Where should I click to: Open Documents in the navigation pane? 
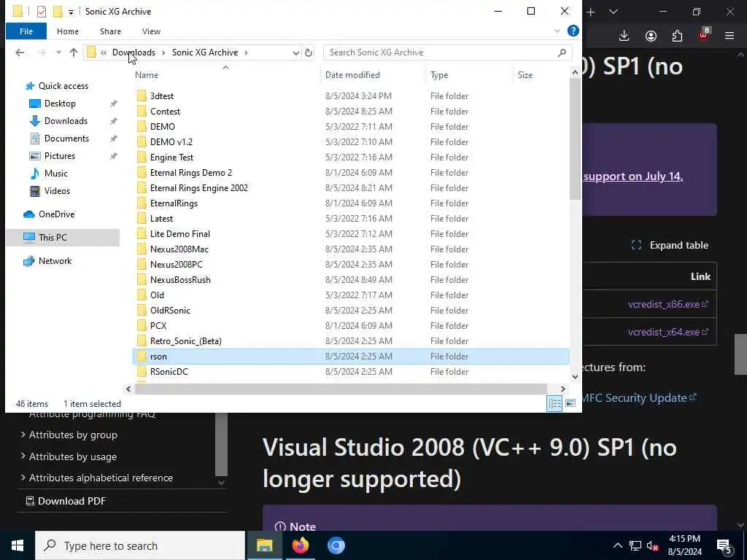coord(66,139)
